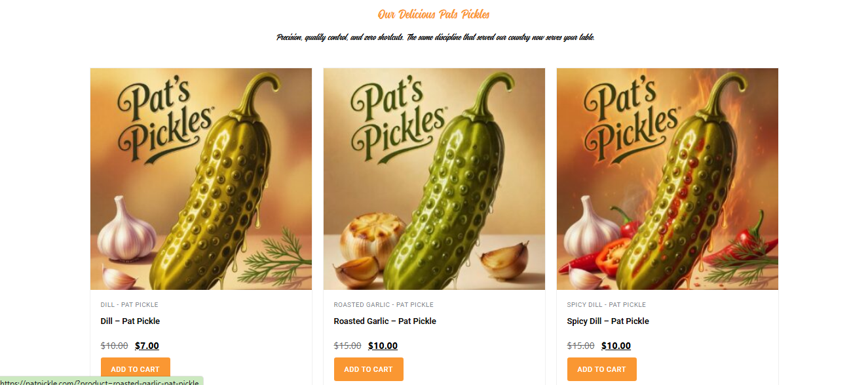Click the Spicy Dill $10.00 sale price
The image size is (868, 385).
coord(616,346)
